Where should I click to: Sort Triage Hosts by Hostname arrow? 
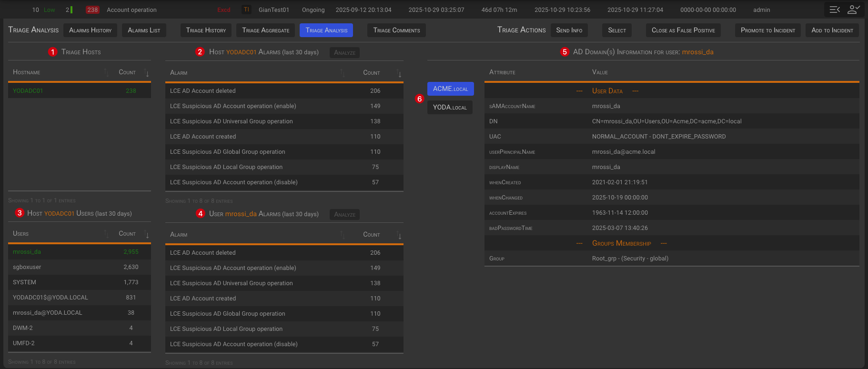coord(106,73)
